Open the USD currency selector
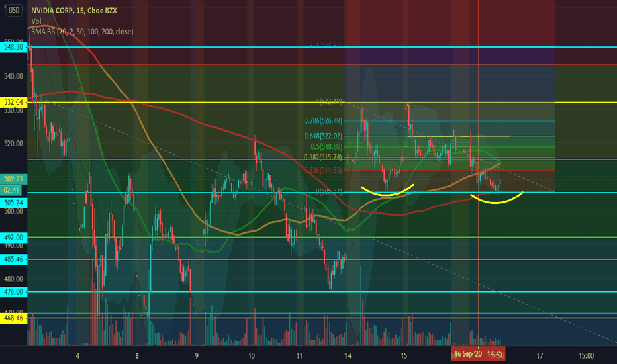Viewport: 617px width, 364px height. pyautogui.click(x=14, y=10)
